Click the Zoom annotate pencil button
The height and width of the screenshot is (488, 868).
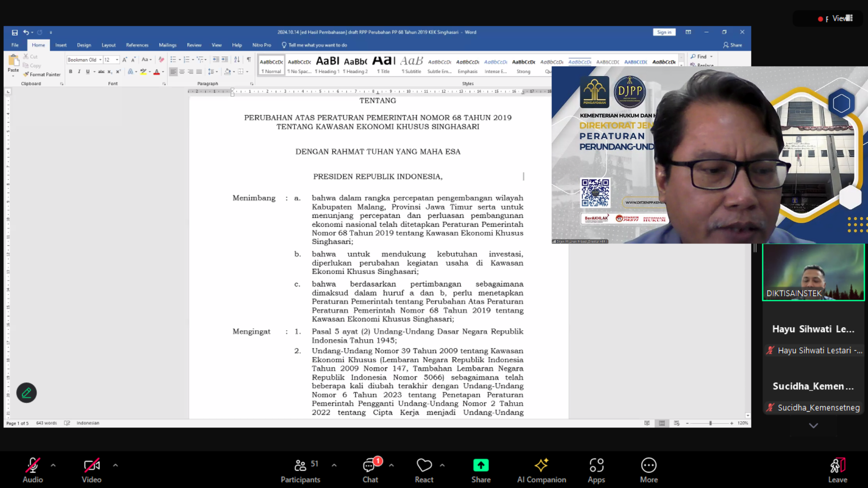coord(26,393)
